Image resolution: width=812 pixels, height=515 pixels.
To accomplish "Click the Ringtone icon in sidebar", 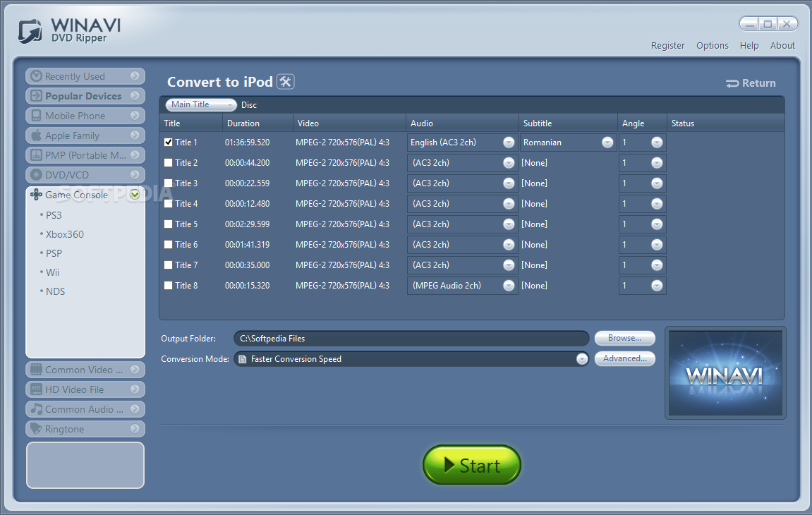I will (36, 428).
